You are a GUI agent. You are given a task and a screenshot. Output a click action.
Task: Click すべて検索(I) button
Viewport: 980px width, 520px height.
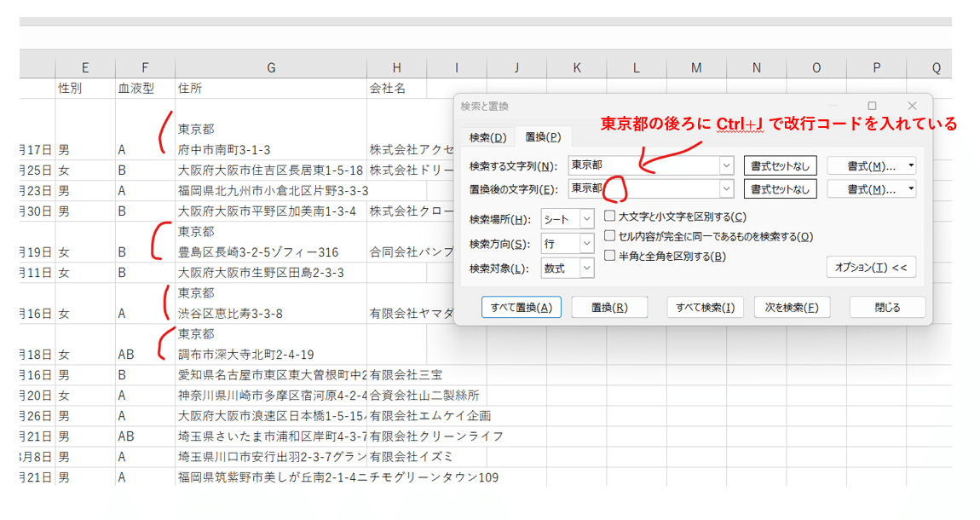point(705,307)
